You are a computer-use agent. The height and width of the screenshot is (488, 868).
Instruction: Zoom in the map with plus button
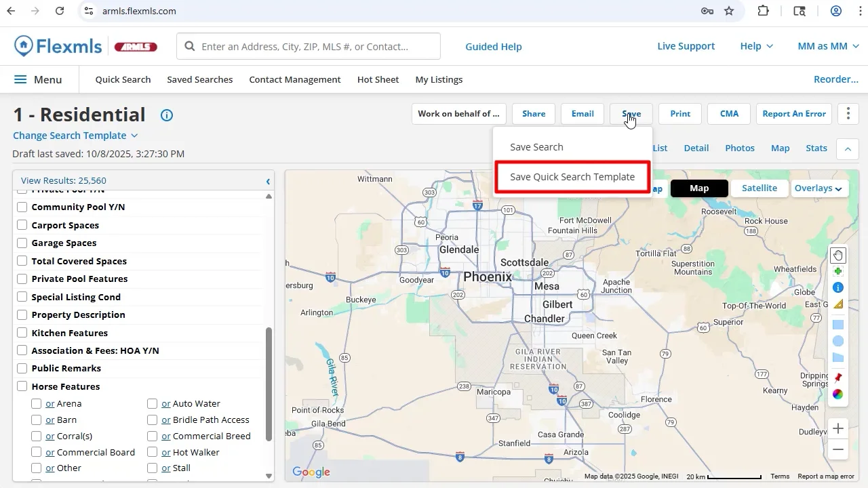[x=838, y=428]
